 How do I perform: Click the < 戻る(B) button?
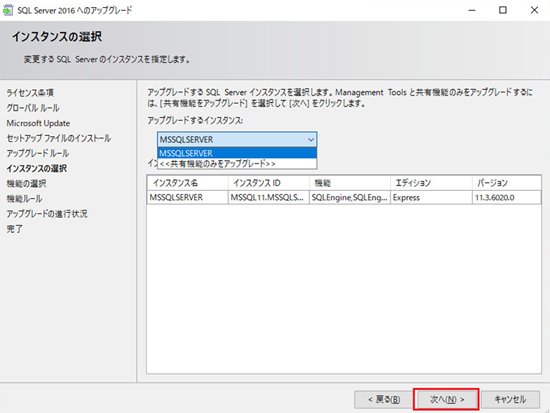point(384,399)
